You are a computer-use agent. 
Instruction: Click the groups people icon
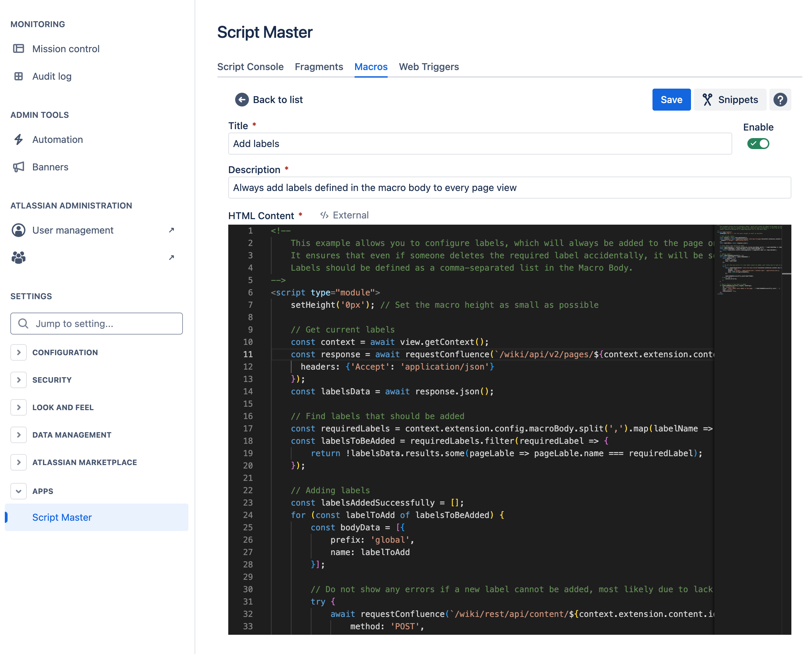click(19, 258)
